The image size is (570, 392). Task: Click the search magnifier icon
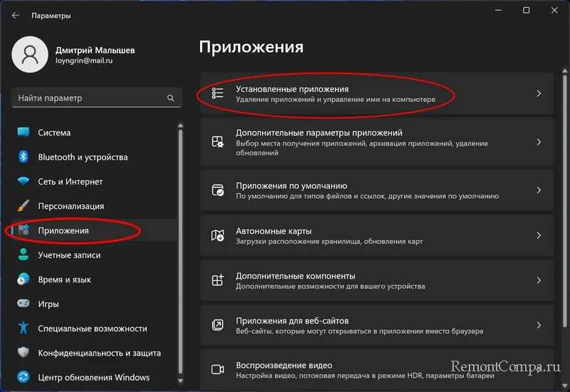tap(170, 98)
